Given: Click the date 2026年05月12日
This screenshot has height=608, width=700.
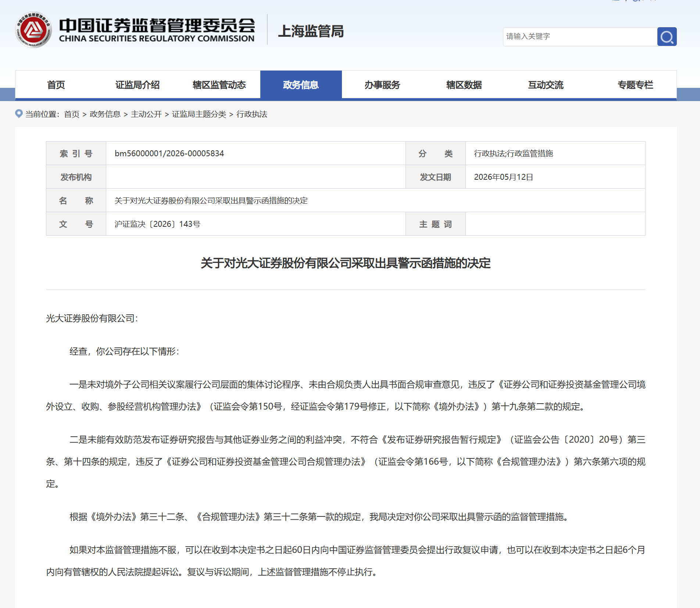Looking at the screenshot, I should point(503,177).
